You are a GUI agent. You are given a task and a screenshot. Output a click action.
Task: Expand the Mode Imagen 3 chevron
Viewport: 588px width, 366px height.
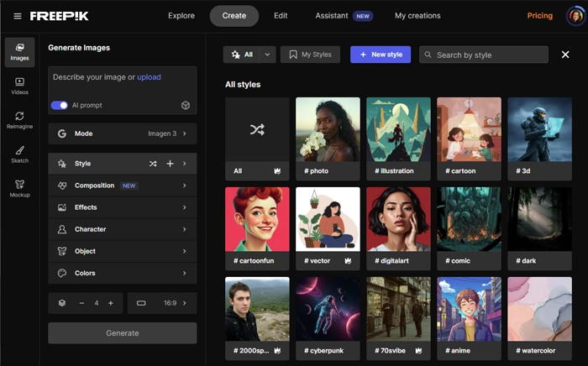click(x=185, y=133)
